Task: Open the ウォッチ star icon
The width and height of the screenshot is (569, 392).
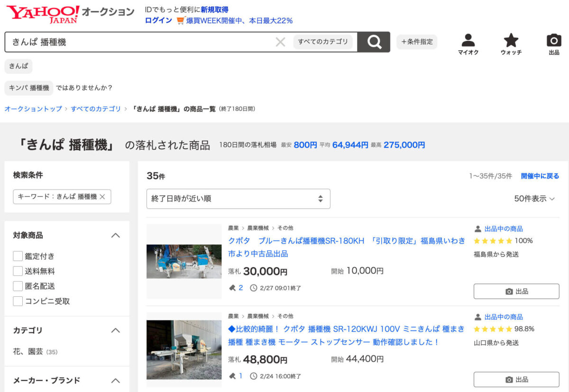Action: tap(511, 40)
